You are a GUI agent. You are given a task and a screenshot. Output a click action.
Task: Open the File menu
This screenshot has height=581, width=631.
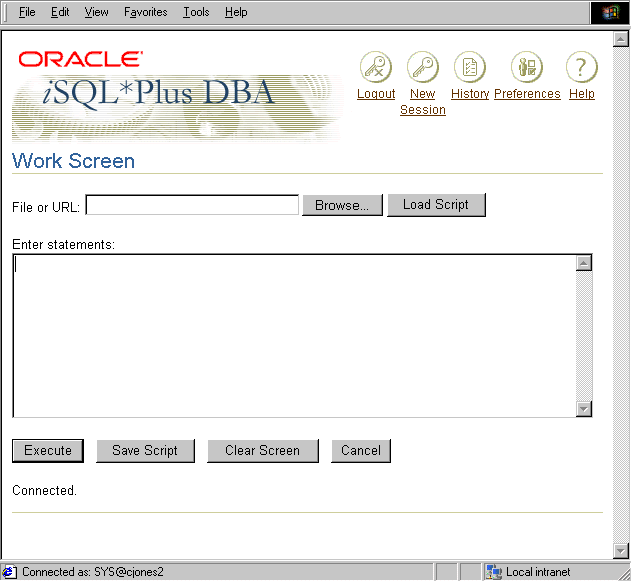(x=27, y=12)
